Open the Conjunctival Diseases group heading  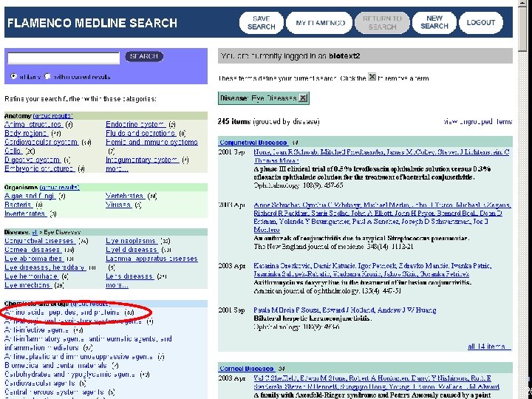pyautogui.click(x=253, y=143)
